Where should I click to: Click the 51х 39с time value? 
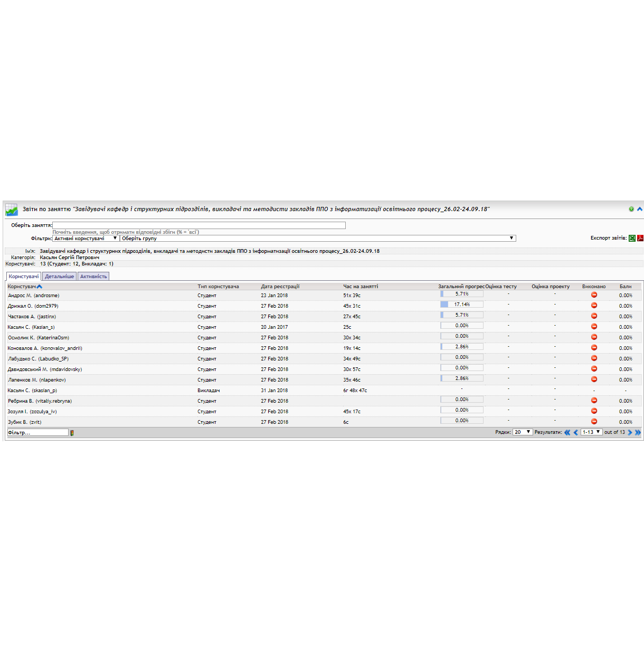coord(352,296)
